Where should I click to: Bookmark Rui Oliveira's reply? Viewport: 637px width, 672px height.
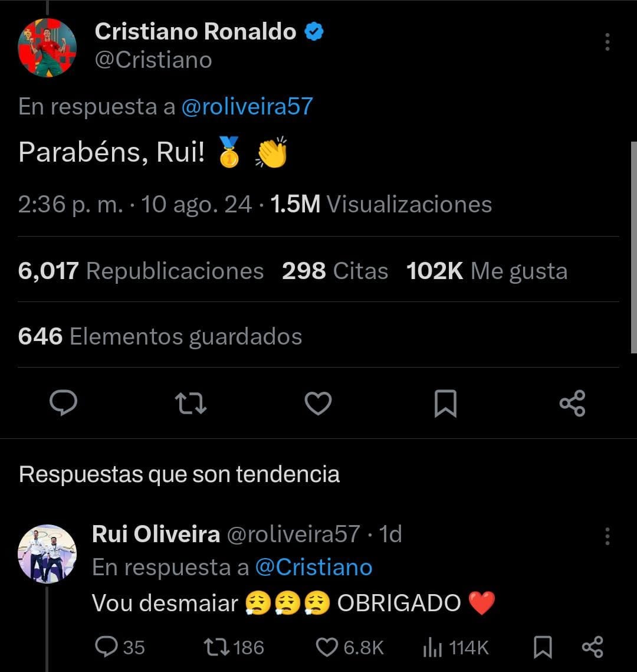[542, 647]
